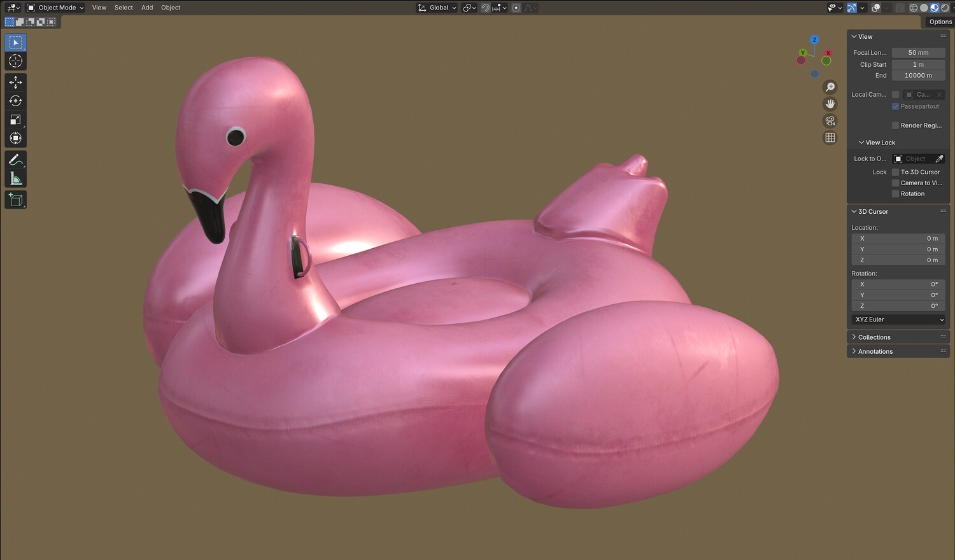Enable Camera to View lock checkbox

coord(895,183)
